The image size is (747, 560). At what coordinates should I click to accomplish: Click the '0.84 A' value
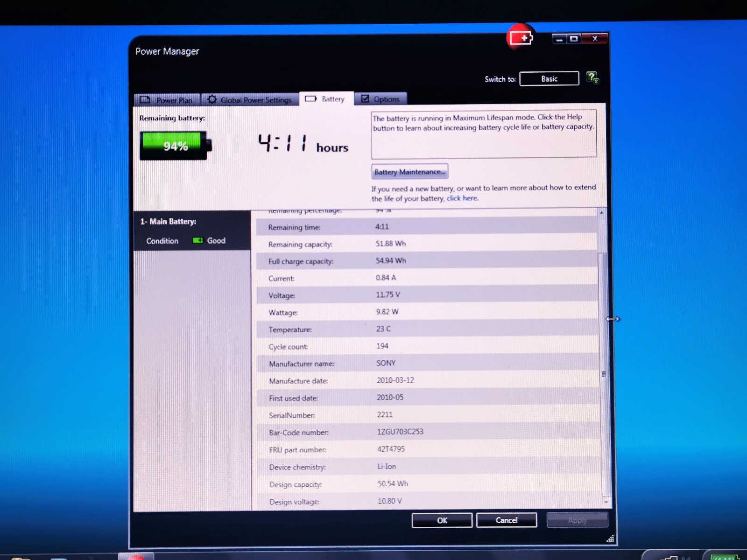(x=386, y=277)
